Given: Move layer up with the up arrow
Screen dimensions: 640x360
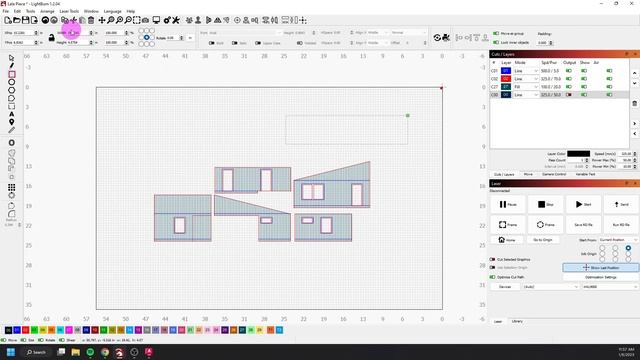Looking at the screenshot, I should pos(635,73).
